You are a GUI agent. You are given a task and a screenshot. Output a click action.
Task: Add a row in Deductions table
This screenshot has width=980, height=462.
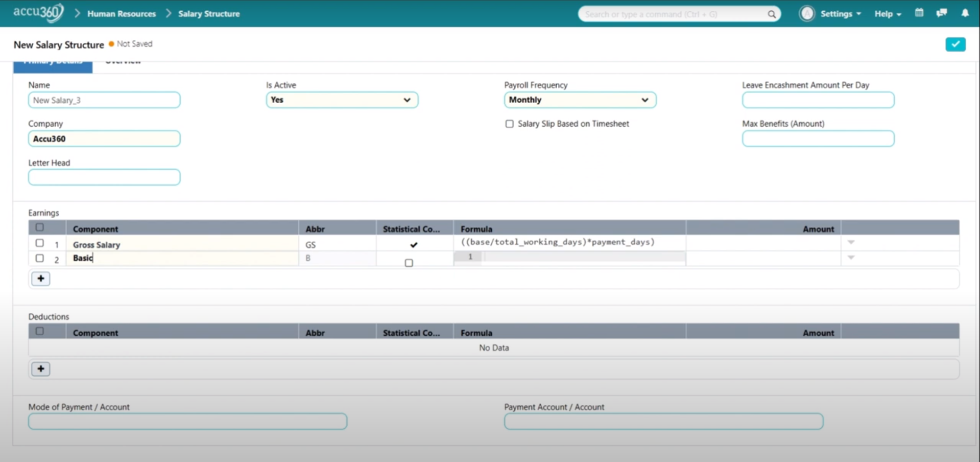41,369
